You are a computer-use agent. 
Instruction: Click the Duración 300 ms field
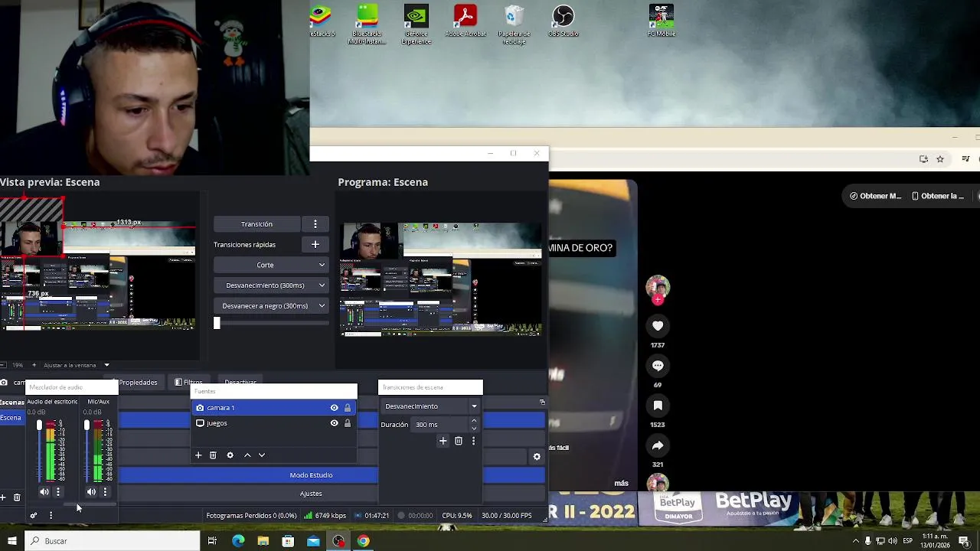(441, 425)
